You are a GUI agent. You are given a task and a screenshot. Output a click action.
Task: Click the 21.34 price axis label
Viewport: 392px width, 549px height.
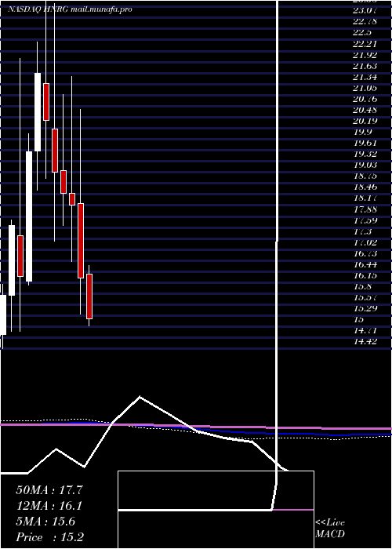pyautogui.click(x=365, y=77)
